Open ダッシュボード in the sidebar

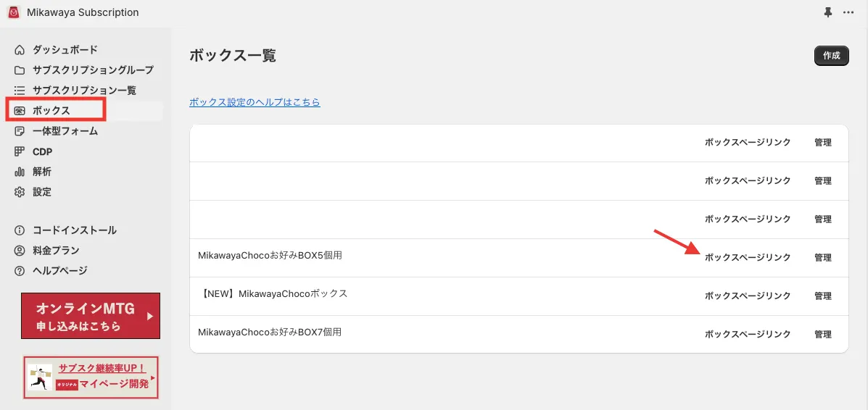click(65, 50)
